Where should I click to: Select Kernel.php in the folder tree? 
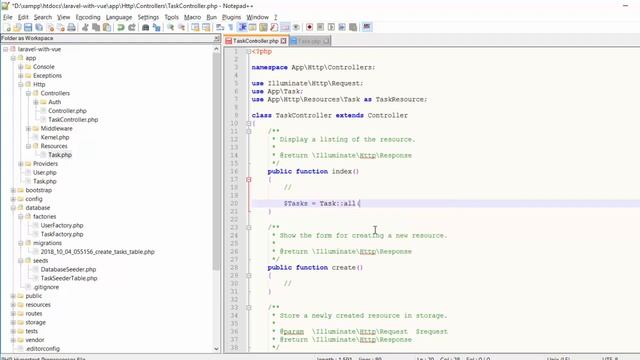tap(55, 137)
